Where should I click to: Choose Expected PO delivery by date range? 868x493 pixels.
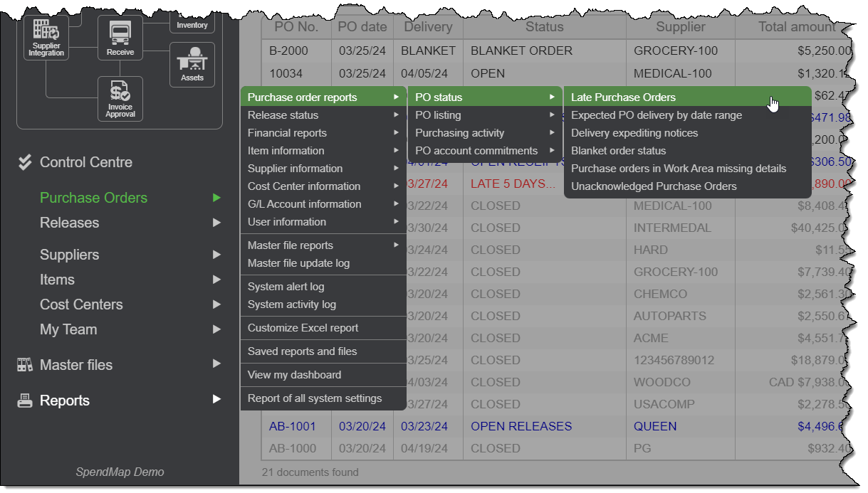[x=657, y=115]
